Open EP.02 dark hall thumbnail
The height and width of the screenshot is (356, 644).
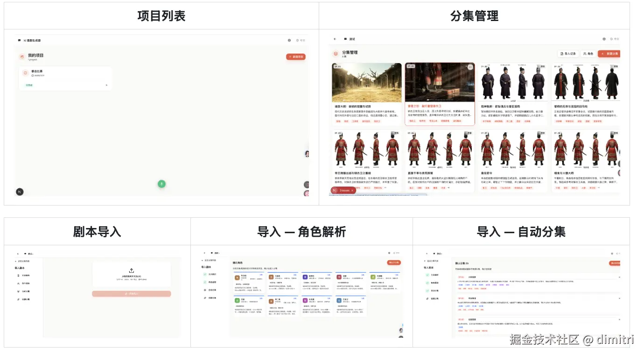[x=440, y=83]
